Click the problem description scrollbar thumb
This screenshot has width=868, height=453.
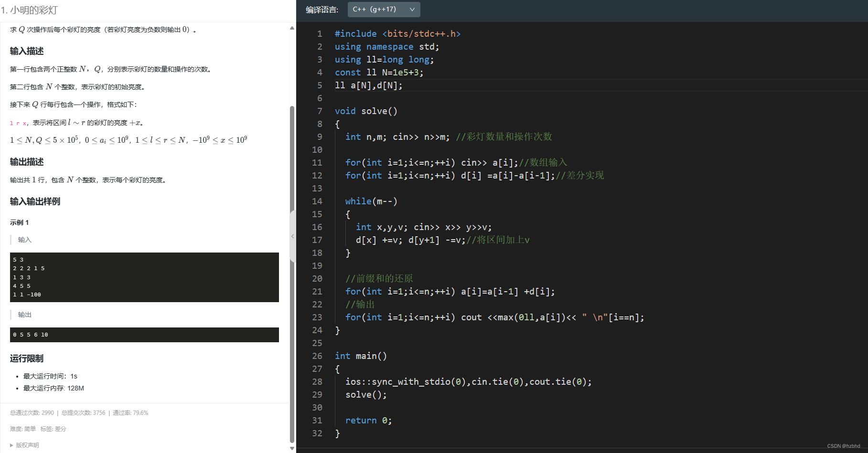[x=292, y=274]
